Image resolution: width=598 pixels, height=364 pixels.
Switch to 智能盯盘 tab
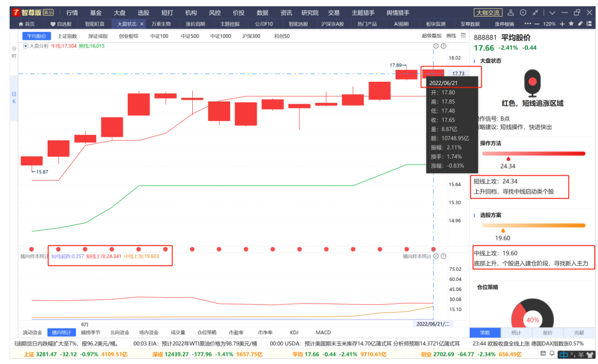[x=95, y=24]
